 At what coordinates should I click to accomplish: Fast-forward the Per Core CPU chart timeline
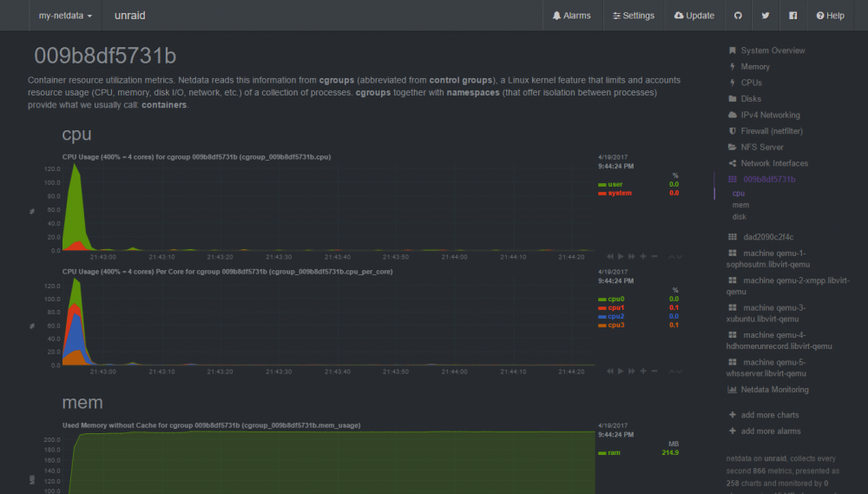(x=632, y=371)
